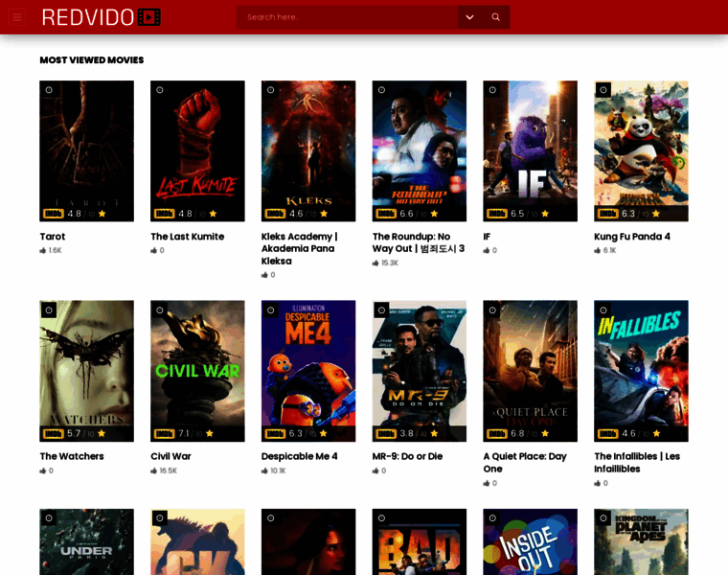Open MR-9: Do or Die title link
Screen dimensions: 728x575
(x=408, y=456)
